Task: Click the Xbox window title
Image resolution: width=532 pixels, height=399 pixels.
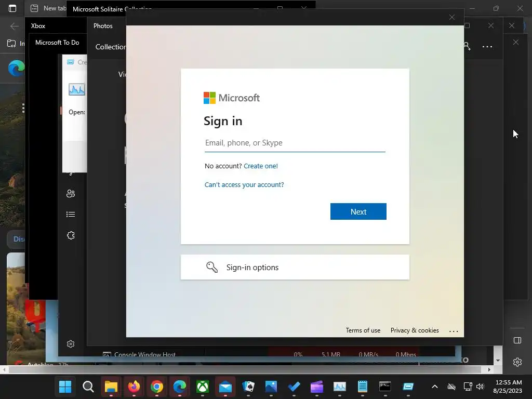Action: 38,26
